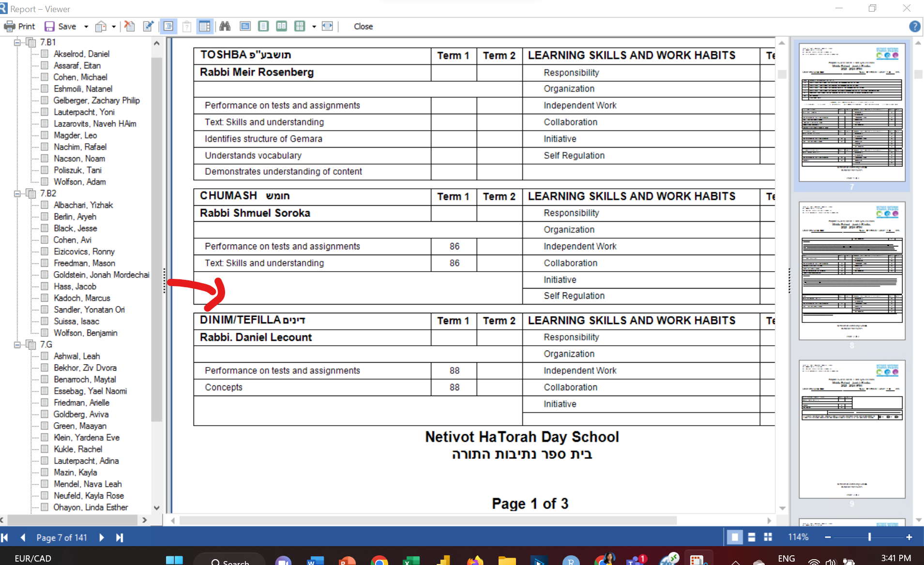Select the multiple pages view icon

pyautogui.click(x=300, y=26)
